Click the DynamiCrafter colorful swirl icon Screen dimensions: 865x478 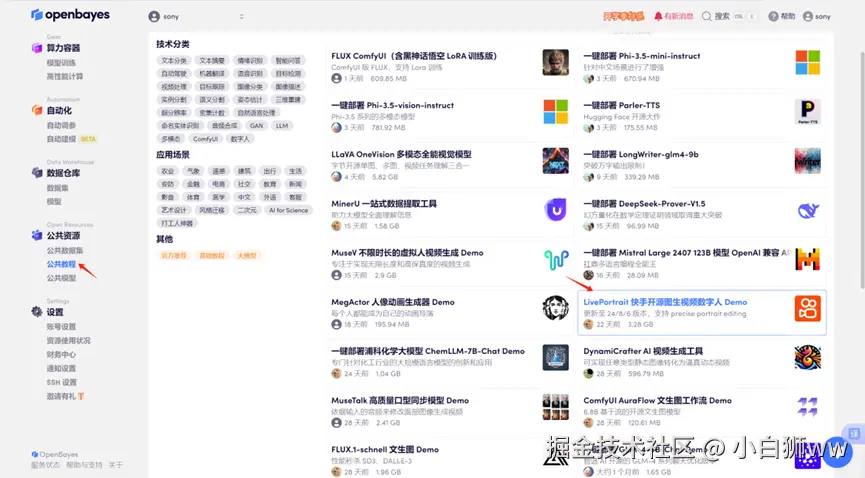808,357
